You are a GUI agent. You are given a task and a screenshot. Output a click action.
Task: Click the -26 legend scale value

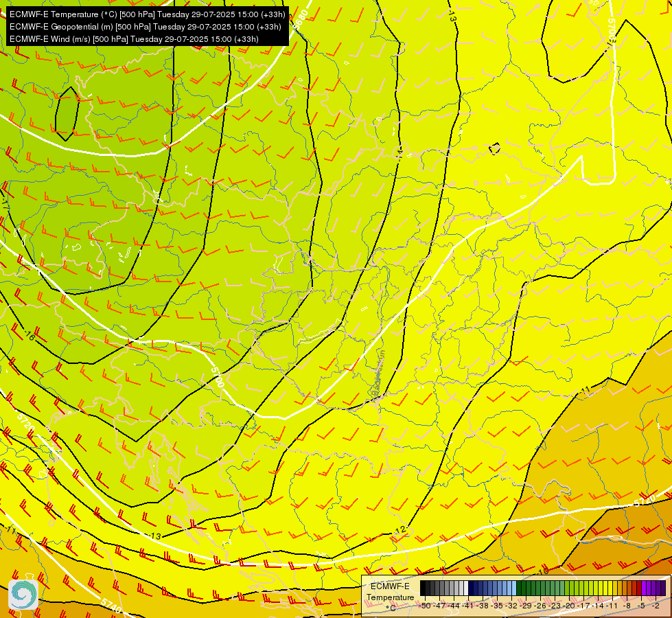pyautogui.click(x=540, y=606)
